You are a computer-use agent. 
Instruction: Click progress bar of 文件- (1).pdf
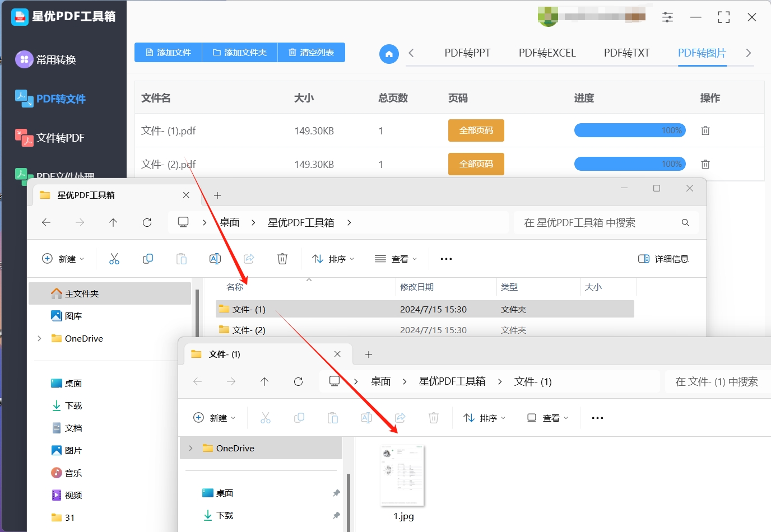(630, 130)
